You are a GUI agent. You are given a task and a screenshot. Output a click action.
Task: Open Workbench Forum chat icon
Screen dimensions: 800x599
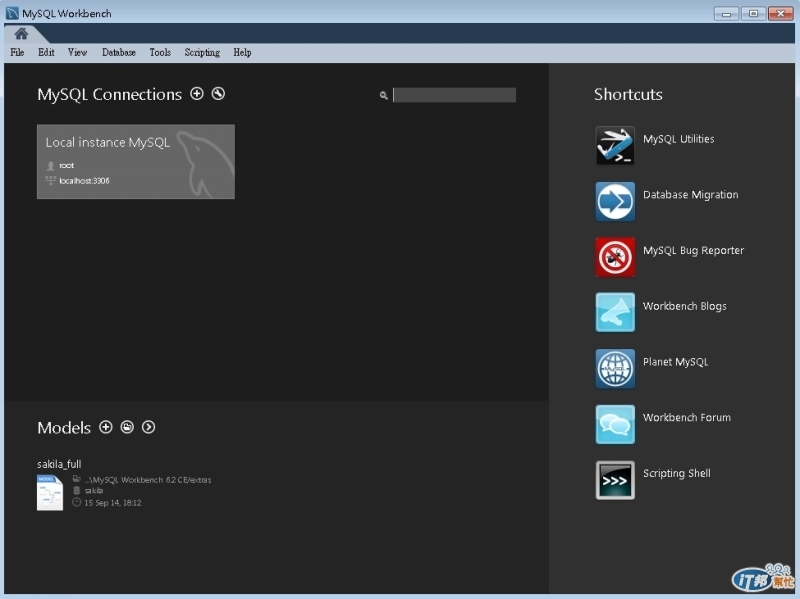tap(615, 424)
